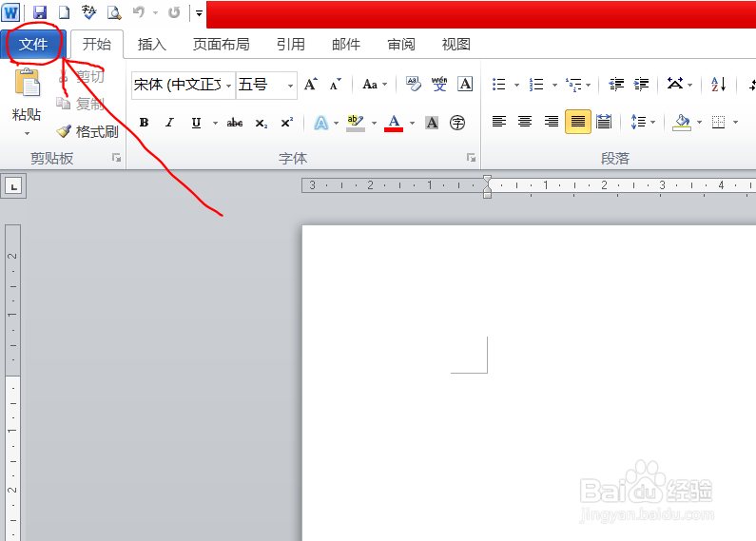This screenshot has width=756, height=541.
Task: Open the customize quick access toolbar dropdown
Action: 199,13
